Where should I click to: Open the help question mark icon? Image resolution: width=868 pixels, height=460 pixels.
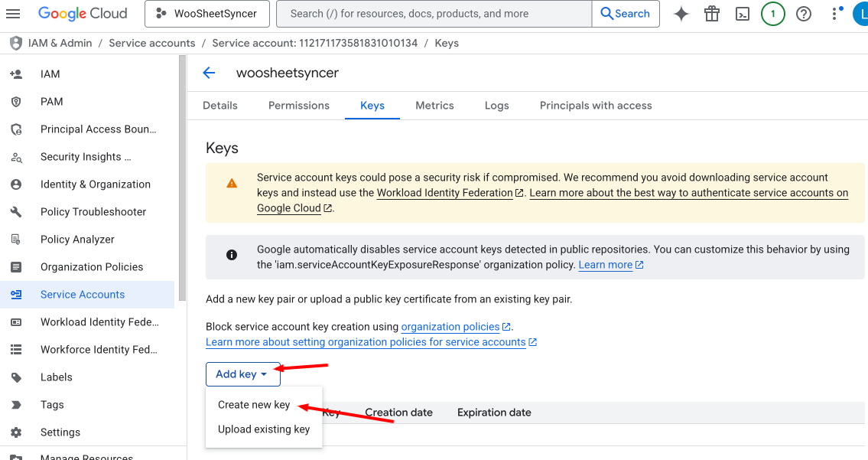(x=803, y=14)
